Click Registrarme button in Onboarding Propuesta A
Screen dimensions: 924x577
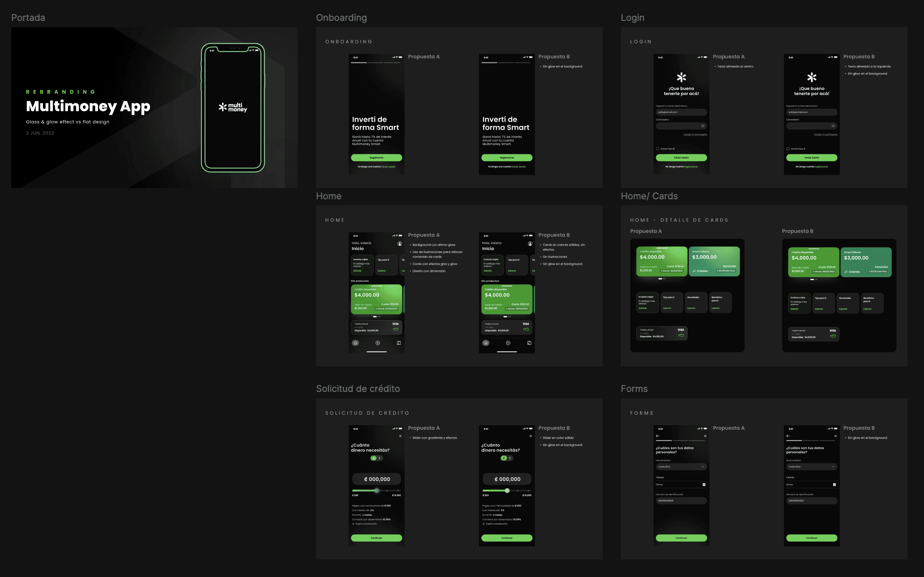376,158
